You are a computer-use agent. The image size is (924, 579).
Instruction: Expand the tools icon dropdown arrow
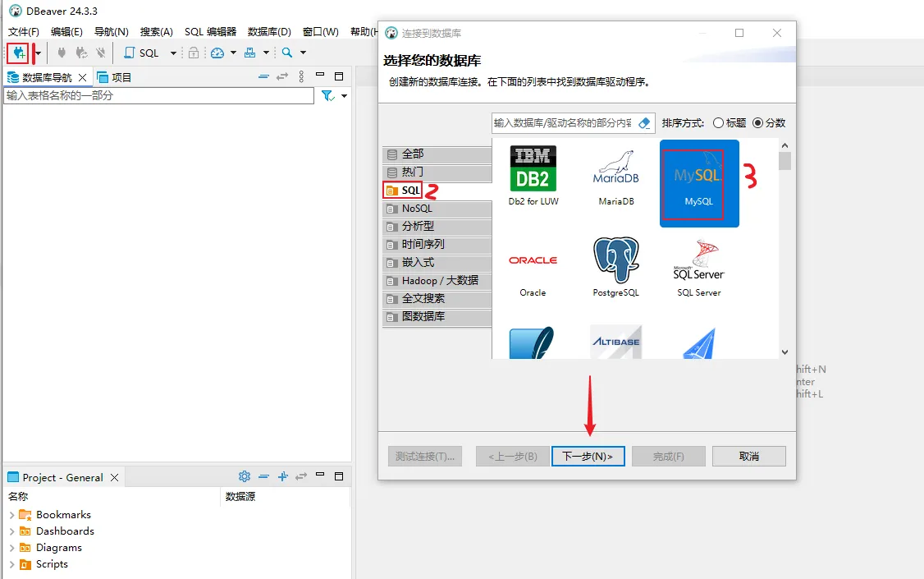266,53
